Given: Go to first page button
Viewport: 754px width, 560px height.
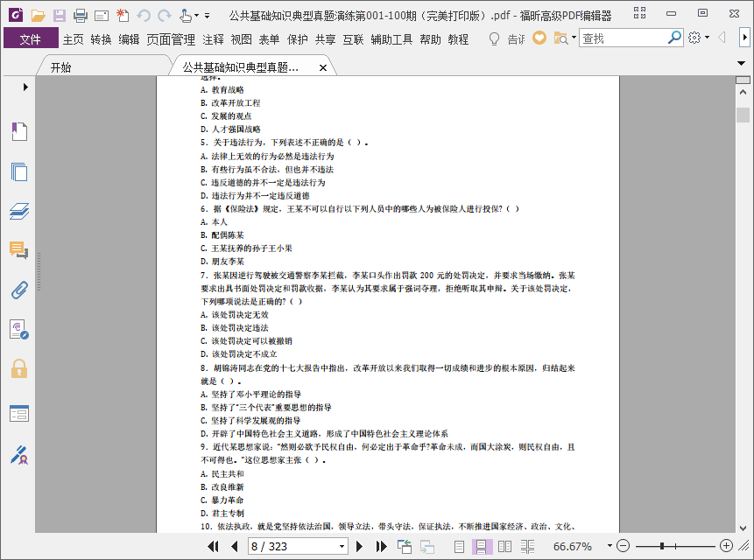Looking at the screenshot, I should [x=213, y=546].
